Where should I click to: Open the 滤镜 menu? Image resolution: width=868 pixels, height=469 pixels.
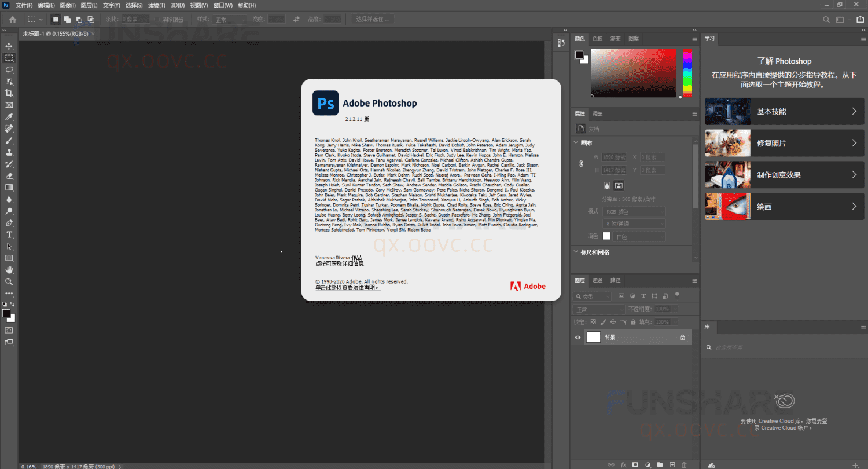pyautogui.click(x=156, y=5)
